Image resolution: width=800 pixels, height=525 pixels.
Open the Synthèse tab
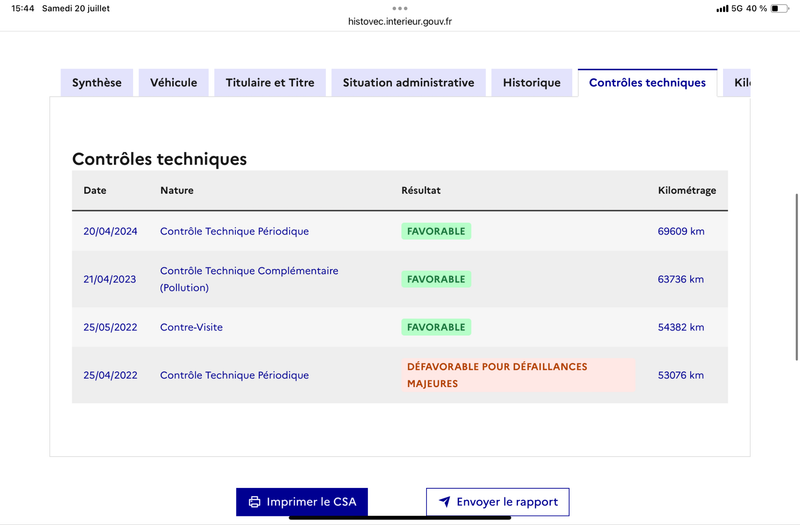[x=96, y=83]
